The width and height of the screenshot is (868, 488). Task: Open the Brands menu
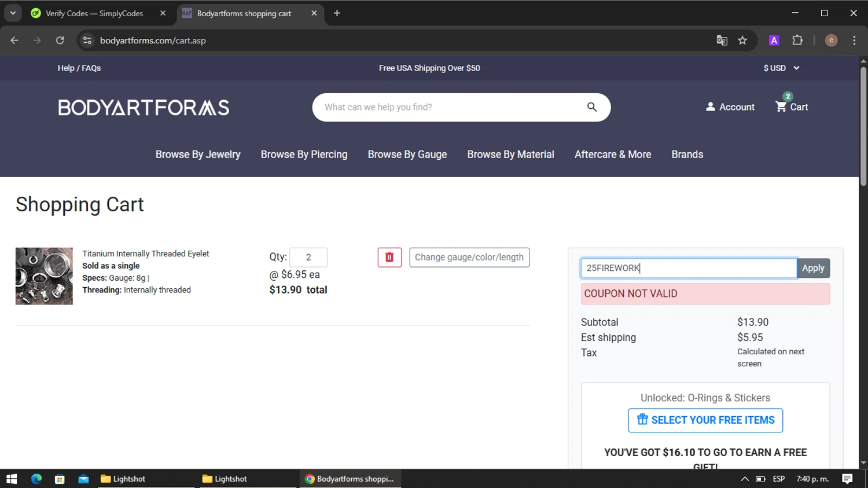point(687,155)
